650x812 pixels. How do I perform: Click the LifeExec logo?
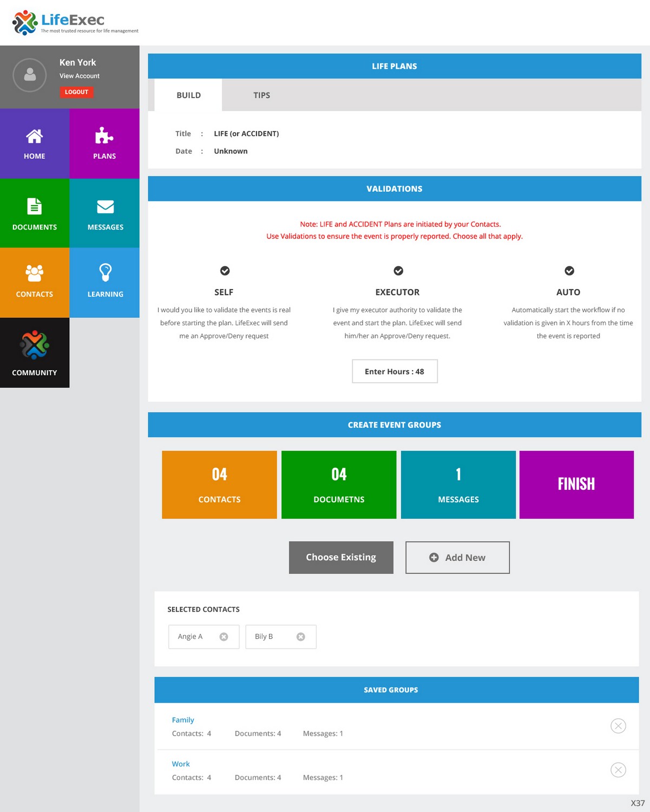coord(75,23)
